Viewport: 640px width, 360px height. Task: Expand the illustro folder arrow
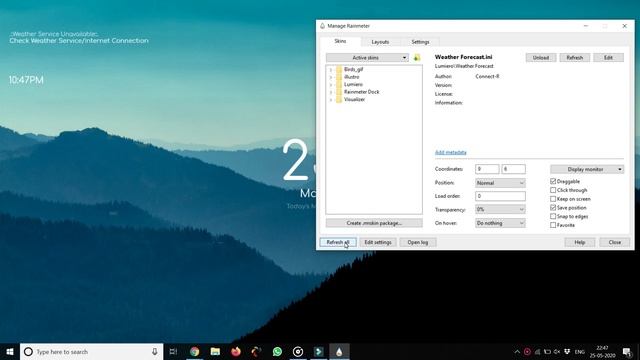(x=331, y=77)
